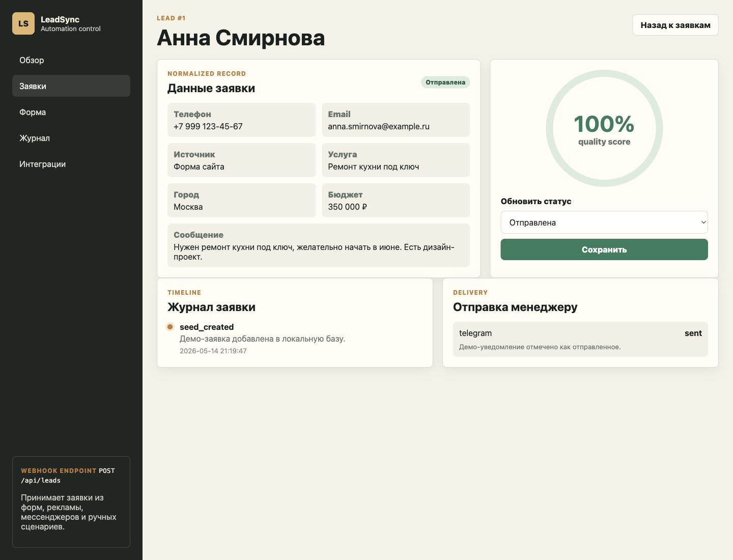Click the seed_created event title
The height and width of the screenshot is (560, 733).
pyautogui.click(x=207, y=327)
